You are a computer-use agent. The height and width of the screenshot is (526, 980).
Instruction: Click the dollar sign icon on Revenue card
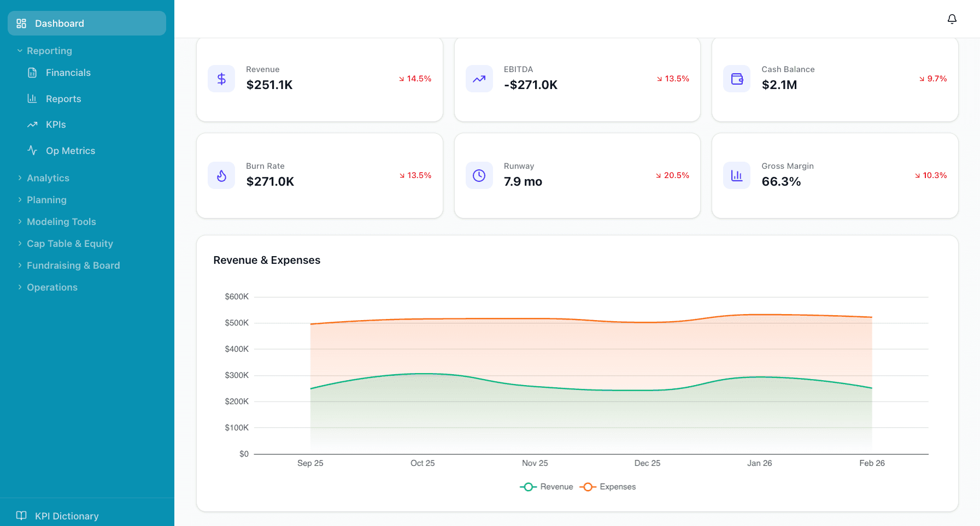tap(221, 79)
